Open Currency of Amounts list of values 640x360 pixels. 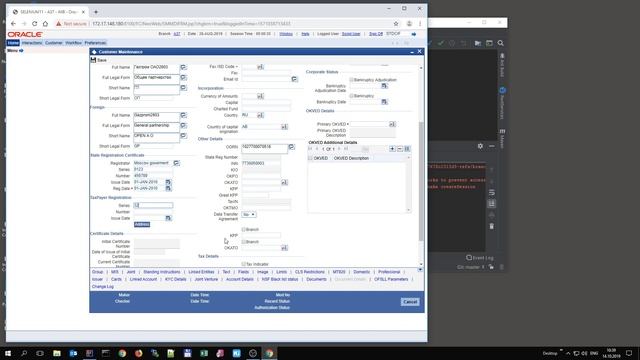260,96
